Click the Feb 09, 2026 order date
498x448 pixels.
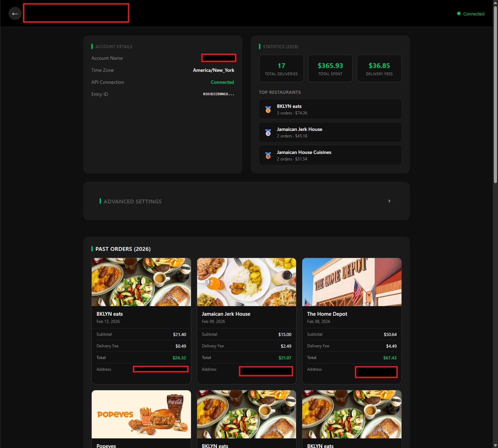(x=213, y=322)
